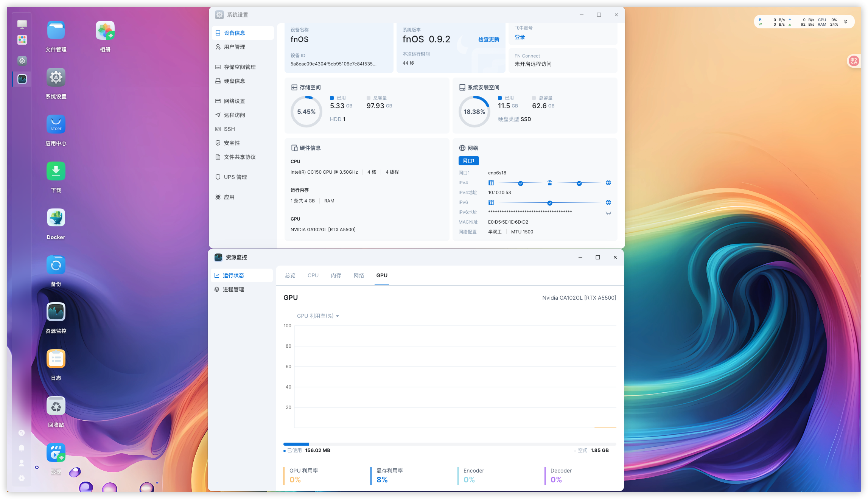Launch the 影视 video app icon

pyautogui.click(x=56, y=453)
